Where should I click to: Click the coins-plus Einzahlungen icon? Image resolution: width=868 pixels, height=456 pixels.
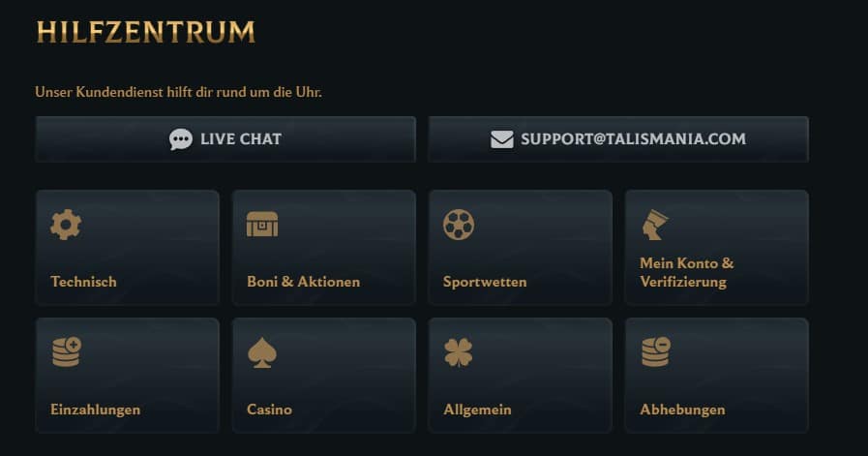66,351
